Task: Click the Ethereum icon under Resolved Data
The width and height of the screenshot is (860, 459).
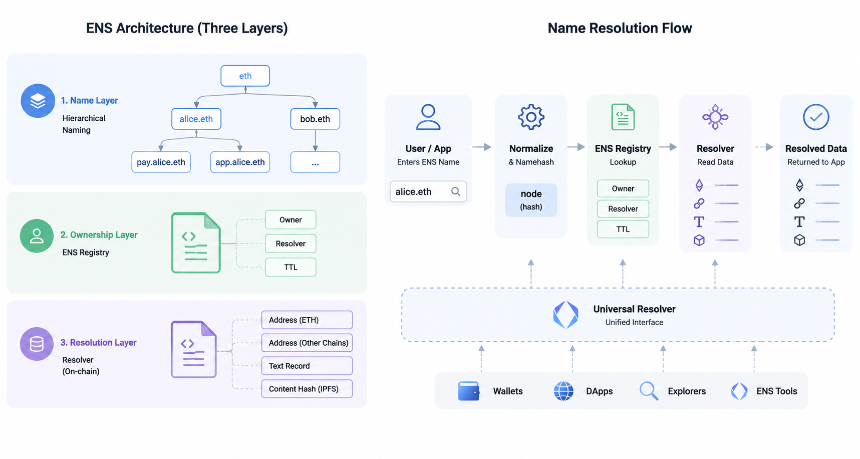Action: [x=800, y=185]
